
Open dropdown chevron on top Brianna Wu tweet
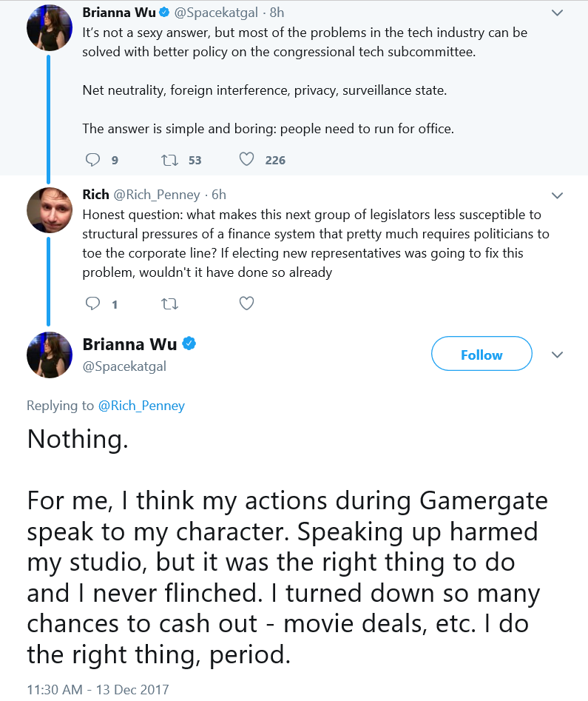coord(557,13)
